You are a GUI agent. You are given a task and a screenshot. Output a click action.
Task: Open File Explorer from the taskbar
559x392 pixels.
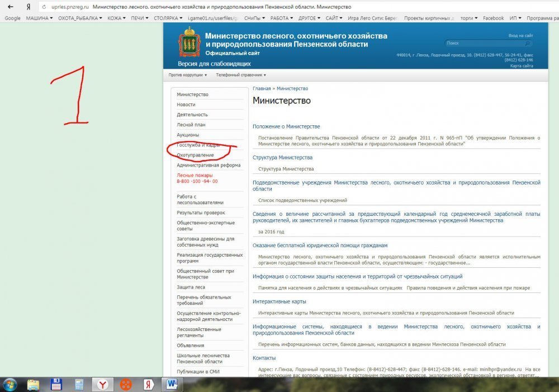(x=33, y=384)
